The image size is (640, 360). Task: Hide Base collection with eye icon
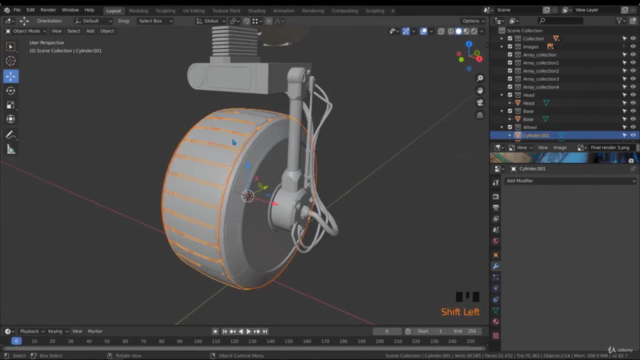click(x=633, y=111)
